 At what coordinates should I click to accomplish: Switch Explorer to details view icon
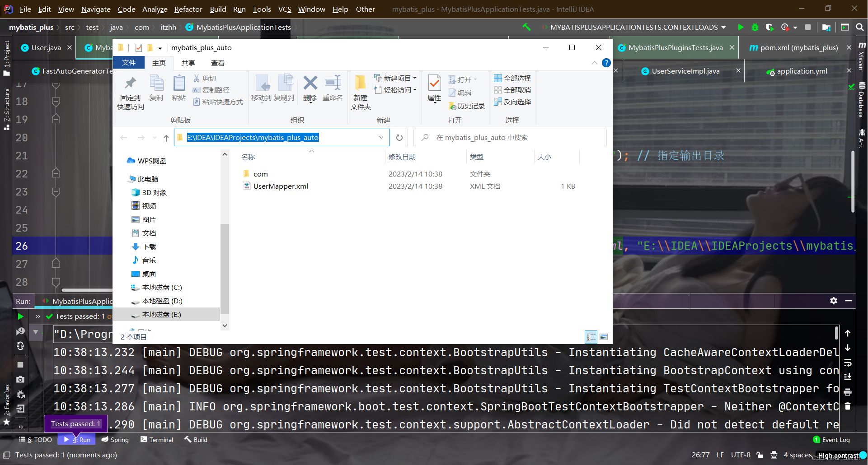[591, 337]
